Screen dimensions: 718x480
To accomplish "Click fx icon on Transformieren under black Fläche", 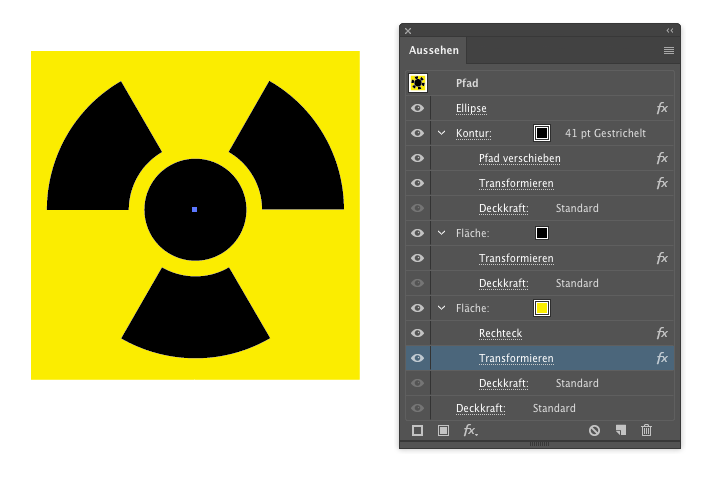I will tap(662, 258).
